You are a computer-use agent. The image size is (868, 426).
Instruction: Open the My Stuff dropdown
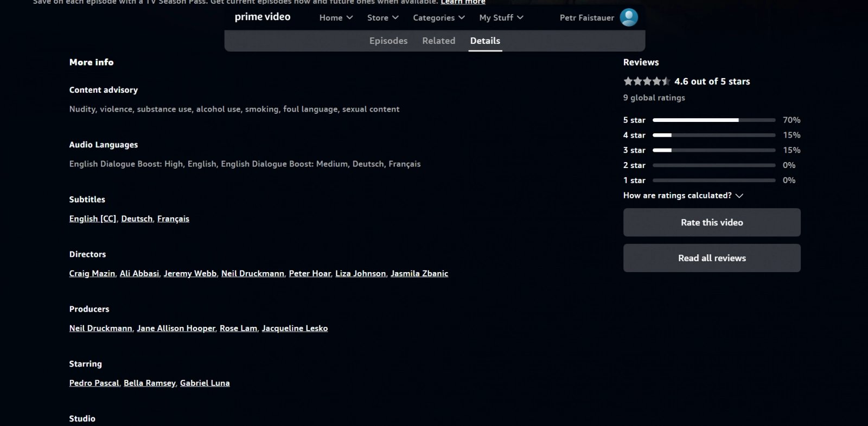click(501, 18)
